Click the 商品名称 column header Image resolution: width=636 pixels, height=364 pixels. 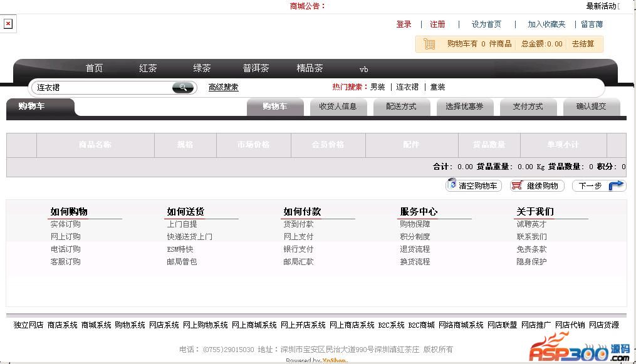pos(95,145)
